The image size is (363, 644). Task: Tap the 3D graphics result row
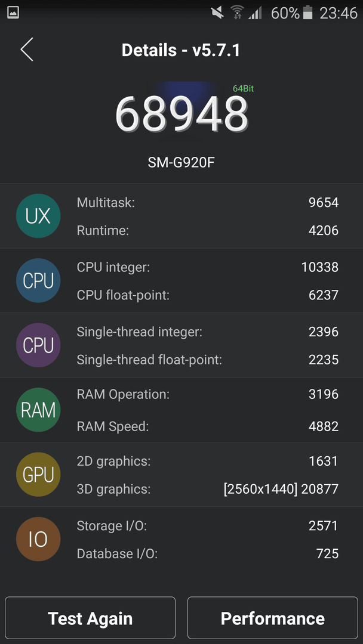[x=207, y=489]
